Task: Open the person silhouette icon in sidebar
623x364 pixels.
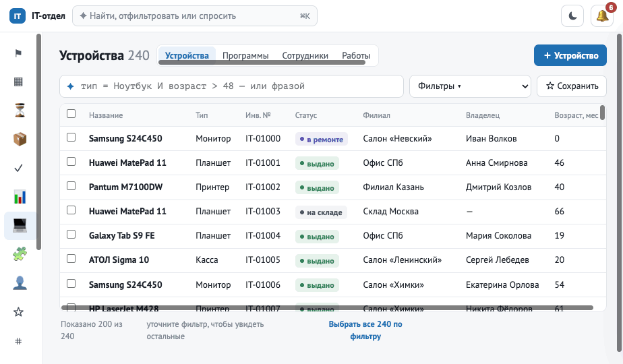Action: tap(20, 283)
